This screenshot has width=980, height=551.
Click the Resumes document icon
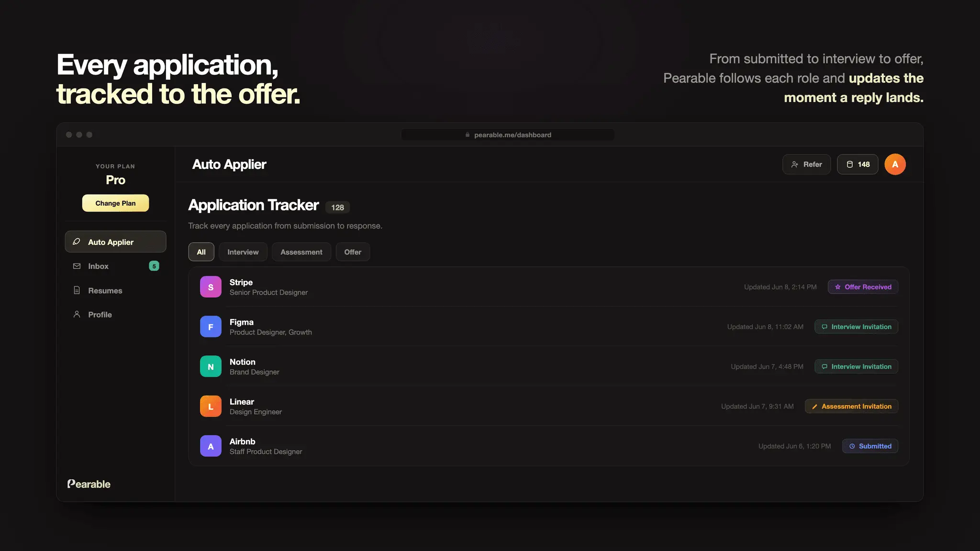click(77, 290)
